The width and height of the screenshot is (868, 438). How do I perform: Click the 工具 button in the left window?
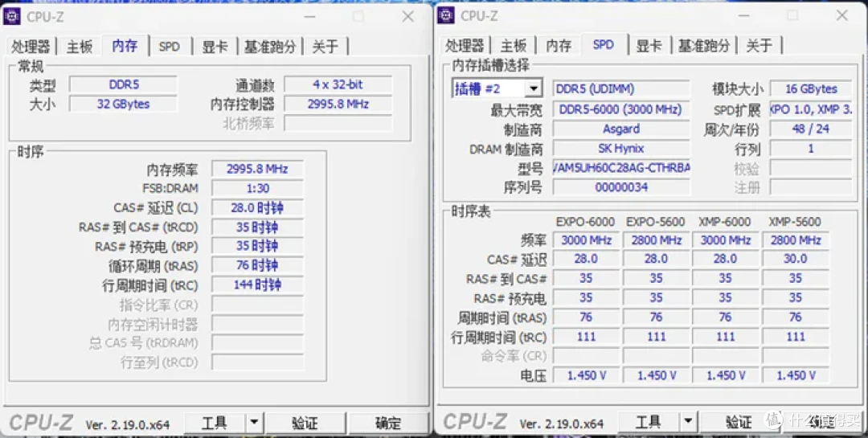(x=215, y=424)
